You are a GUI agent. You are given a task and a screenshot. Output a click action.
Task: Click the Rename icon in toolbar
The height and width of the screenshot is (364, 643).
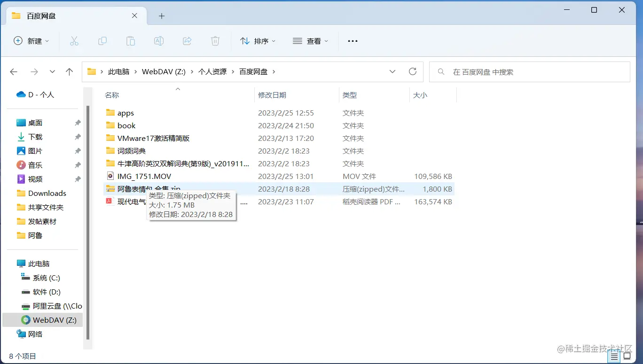tap(159, 41)
